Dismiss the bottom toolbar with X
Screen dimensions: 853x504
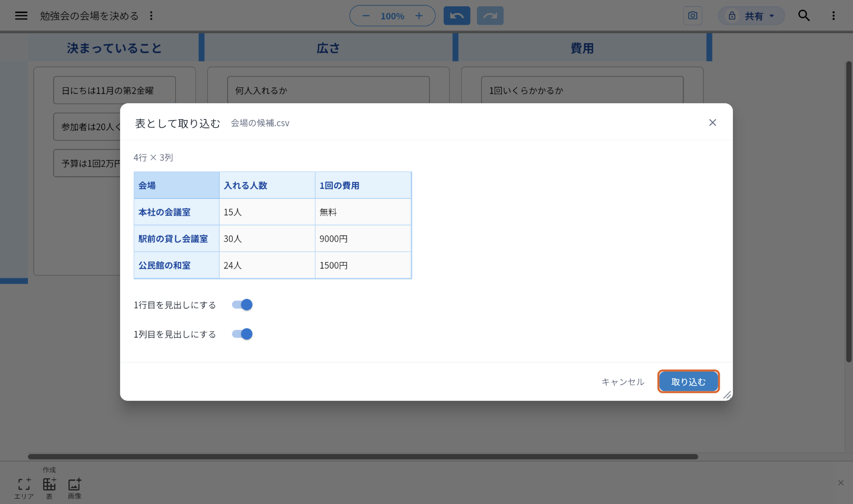pos(841,483)
